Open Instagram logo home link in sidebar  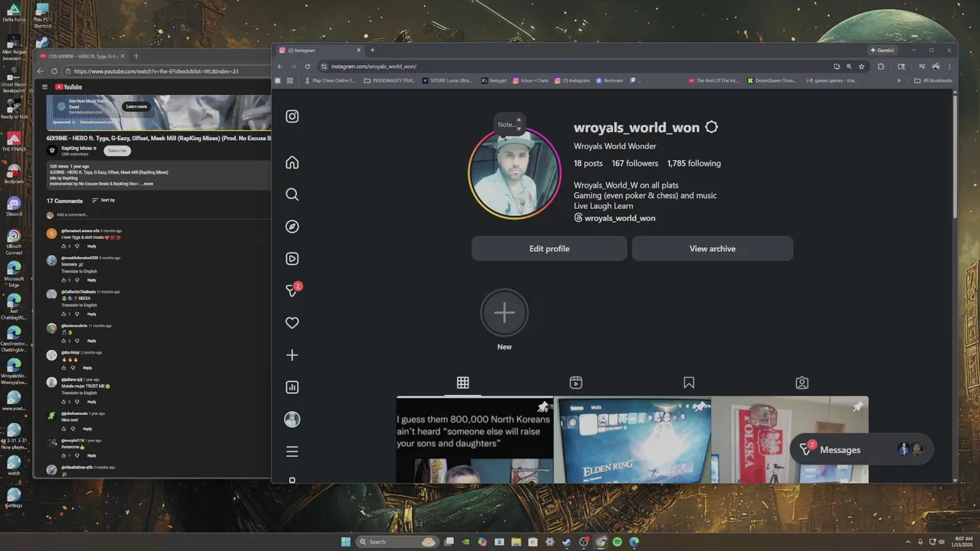292,116
